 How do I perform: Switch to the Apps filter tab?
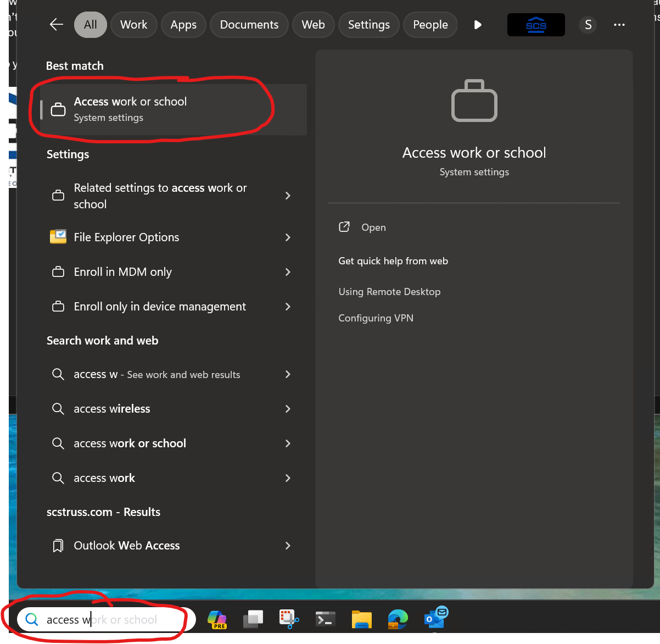point(183,25)
